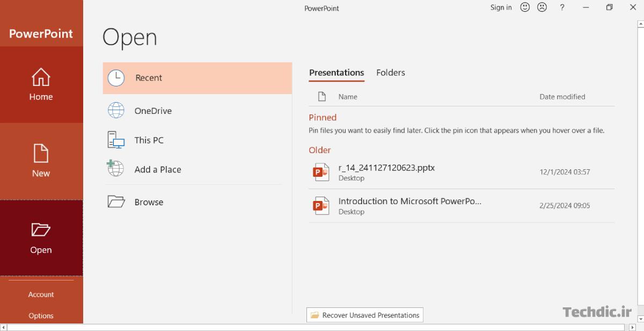This screenshot has height=331, width=644.
Task: Click the Home house icon in sidebar
Action: tap(41, 77)
